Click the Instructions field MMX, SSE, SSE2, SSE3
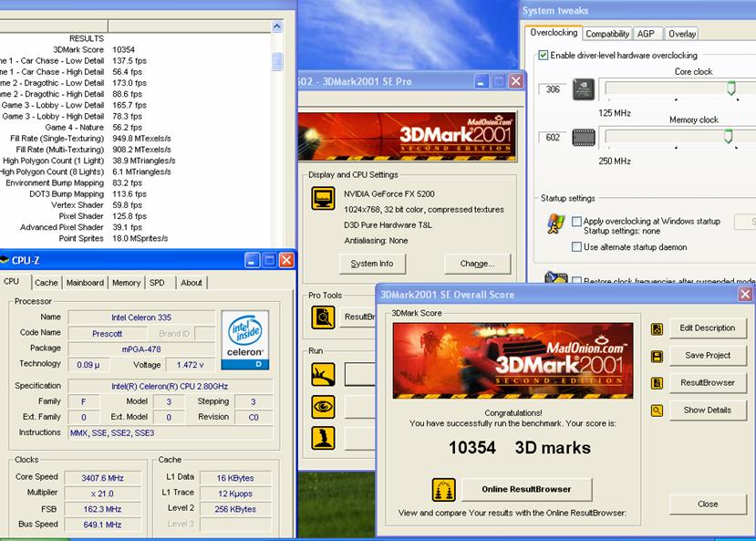This screenshot has width=756, height=541. (171, 433)
